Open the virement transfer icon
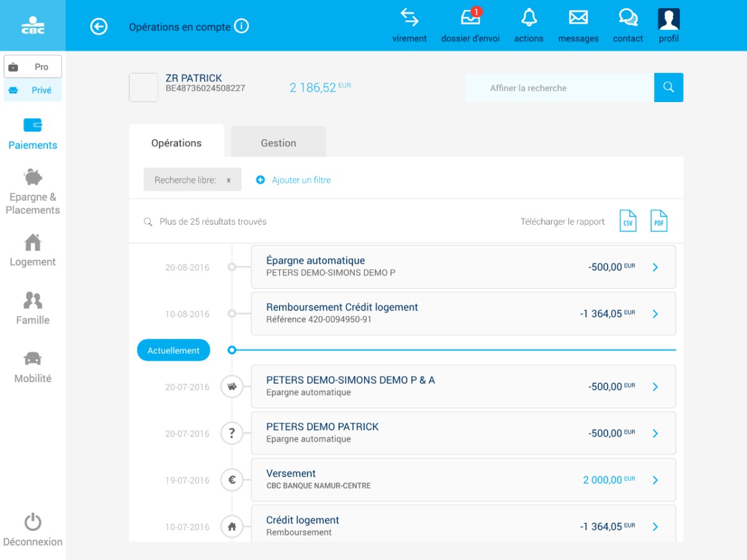This screenshot has height=560, width=747. point(409,25)
